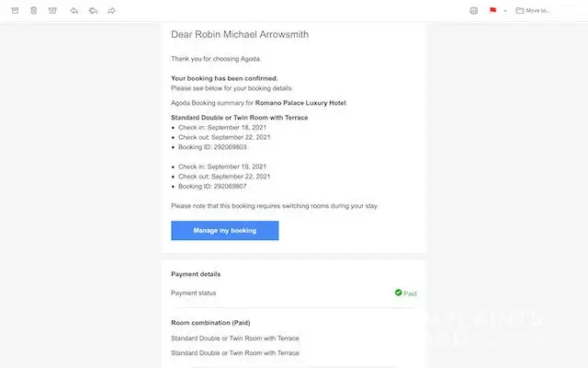
Task: Toggle the red flag on message
Action: pos(492,11)
